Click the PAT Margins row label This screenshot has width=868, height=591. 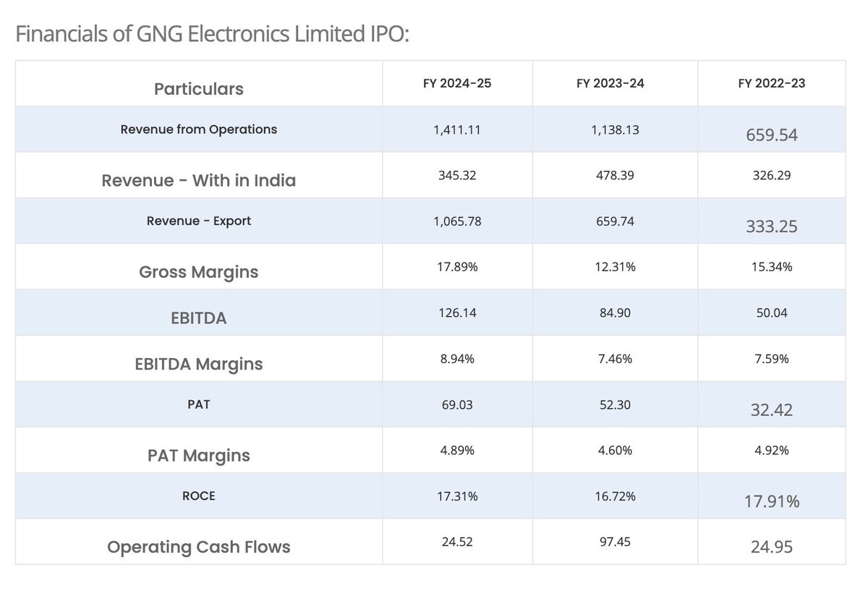tap(199, 455)
